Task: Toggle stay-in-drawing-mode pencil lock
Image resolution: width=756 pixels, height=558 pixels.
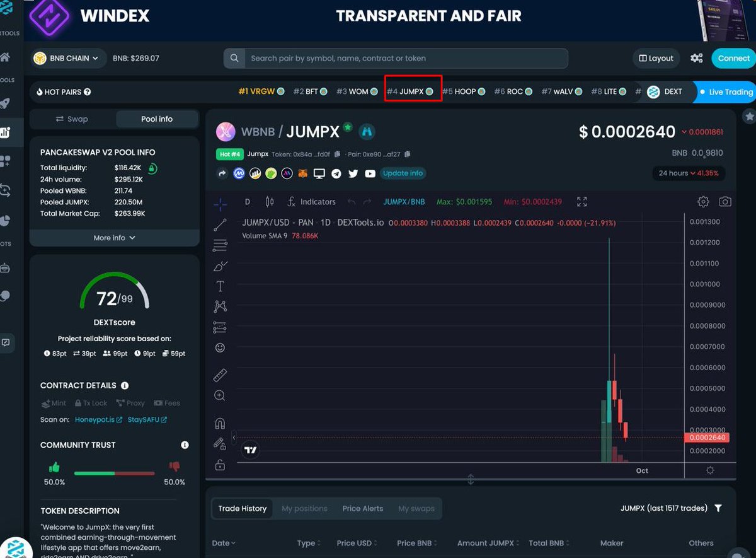Action: tap(220, 444)
